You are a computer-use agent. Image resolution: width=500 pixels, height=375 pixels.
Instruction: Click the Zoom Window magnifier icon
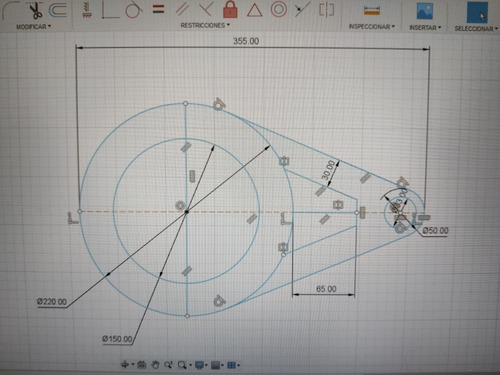point(182,365)
